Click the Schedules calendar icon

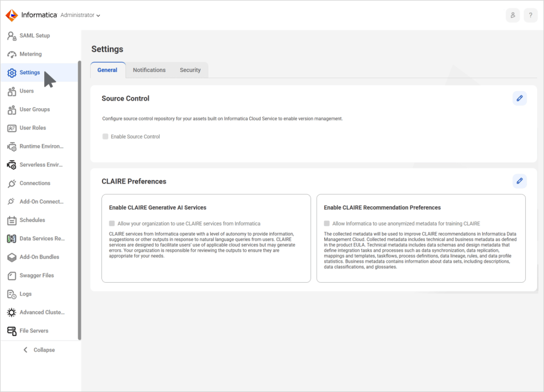12,220
